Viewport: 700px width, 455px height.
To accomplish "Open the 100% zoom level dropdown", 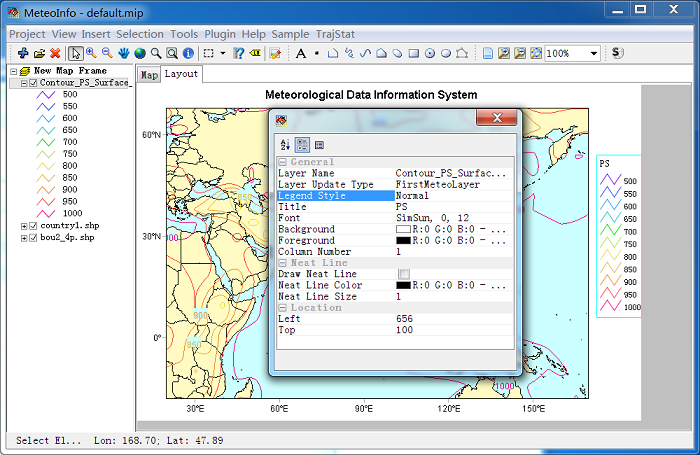I will 592,53.
